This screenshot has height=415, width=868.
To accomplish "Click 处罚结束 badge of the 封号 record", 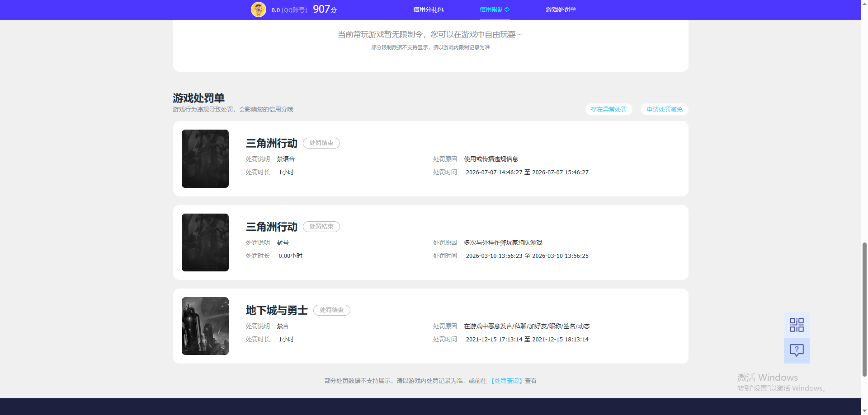I will pyautogui.click(x=321, y=227).
